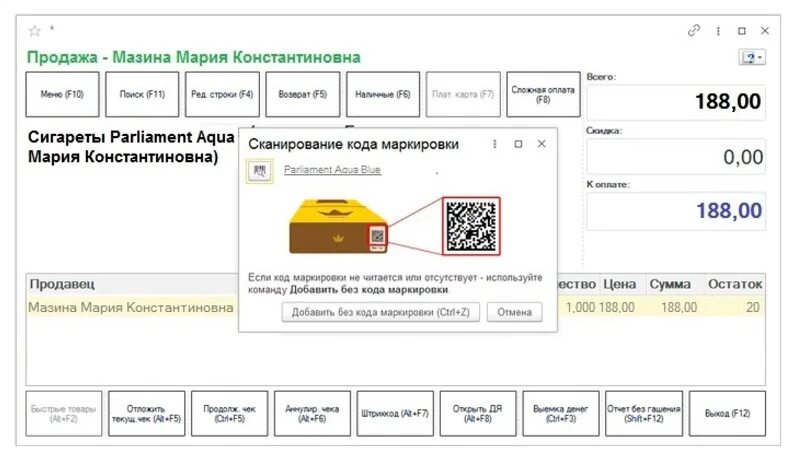The image size is (800, 464).
Task: Click the Остаток column header
Action: click(x=735, y=284)
